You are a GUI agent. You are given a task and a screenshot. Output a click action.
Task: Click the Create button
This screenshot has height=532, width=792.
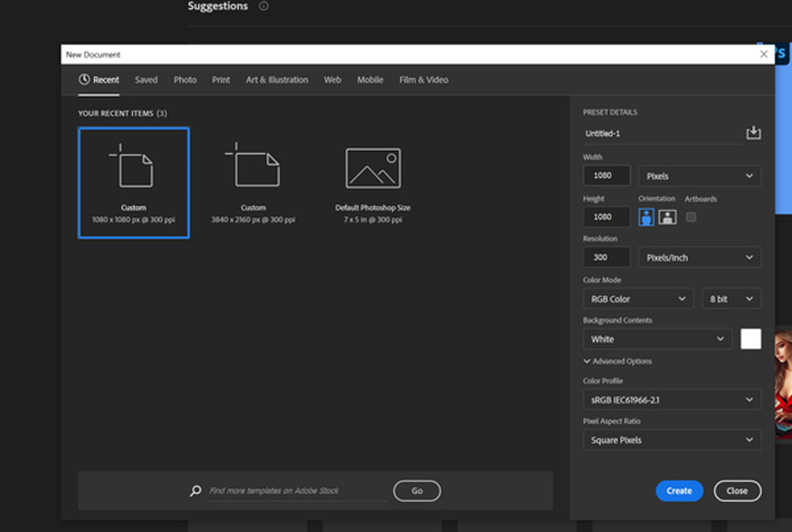click(x=679, y=490)
